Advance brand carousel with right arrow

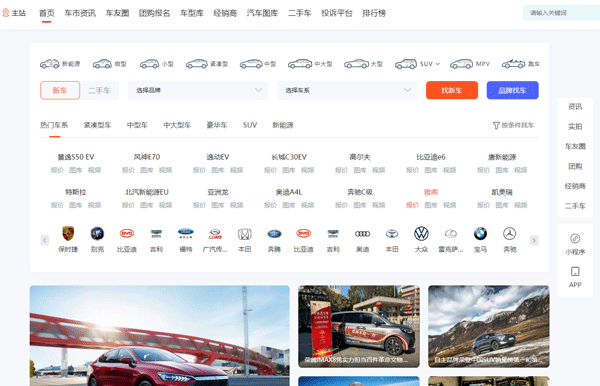534,240
